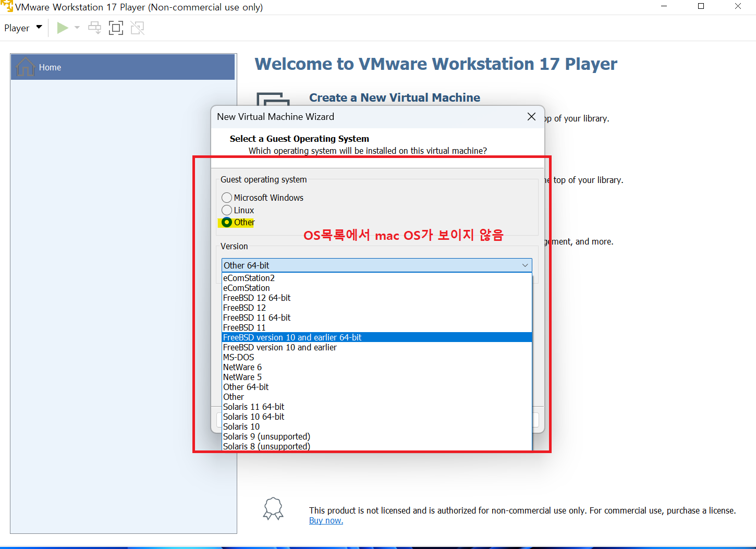Image resolution: width=756 pixels, height=549 pixels.
Task: Pick FreeBSD 11 64-bit option
Action: [x=377, y=318]
